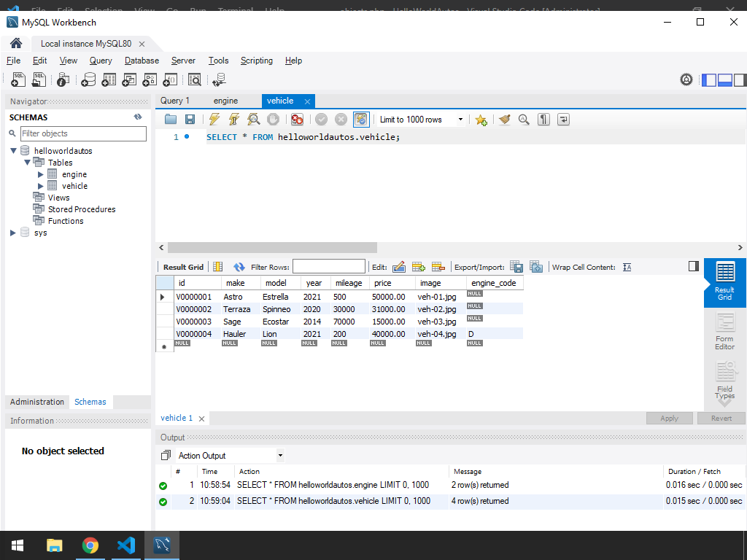This screenshot has width=747, height=560.
Task: Click the Explain query magnifier-lightning icon
Action: click(x=253, y=120)
